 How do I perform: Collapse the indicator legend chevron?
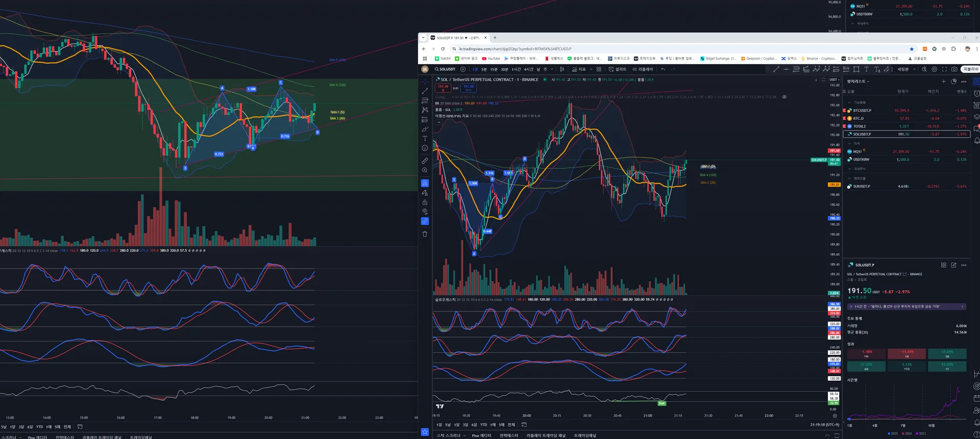tap(438, 122)
